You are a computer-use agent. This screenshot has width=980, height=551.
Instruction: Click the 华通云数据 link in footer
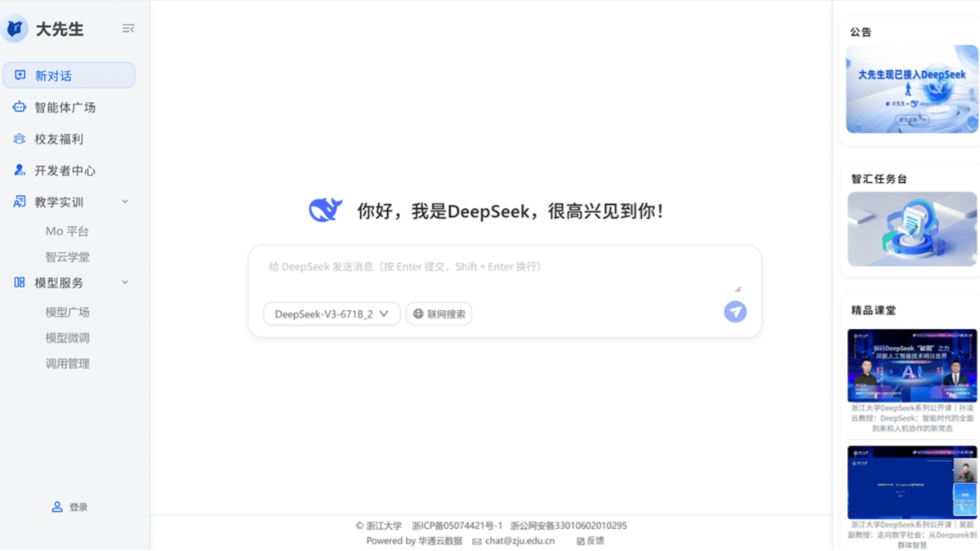[x=440, y=541]
